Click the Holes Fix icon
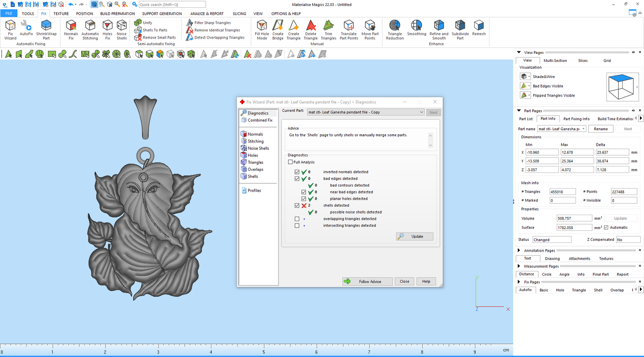The width and height of the screenshot is (644, 357). tap(107, 30)
